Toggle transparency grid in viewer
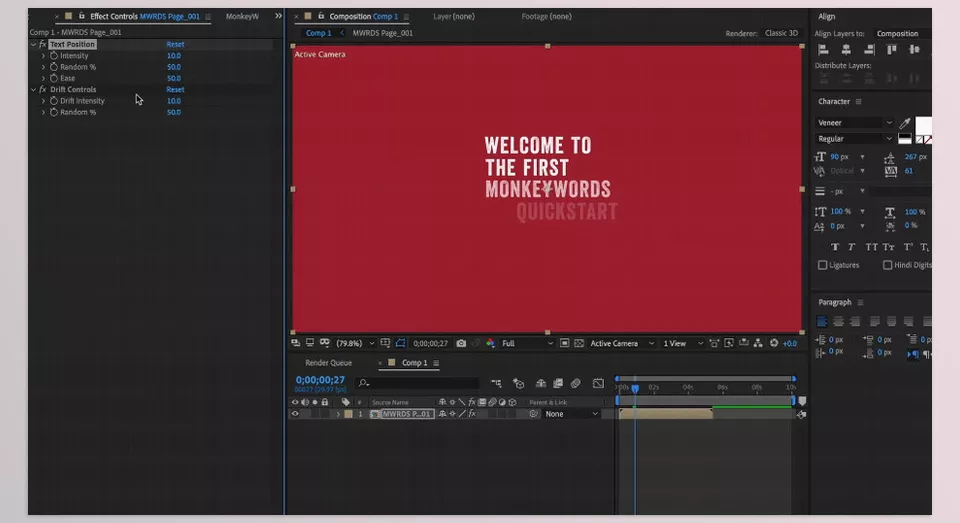The height and width of the screenshot is (523, 960). [x=579, y=344]
